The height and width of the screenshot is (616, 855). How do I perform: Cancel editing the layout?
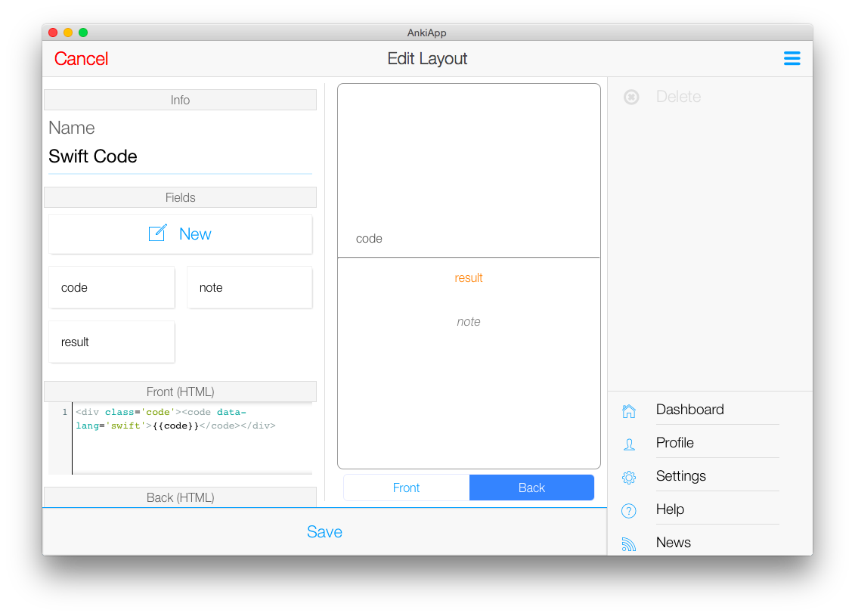(x=81, y=59)
